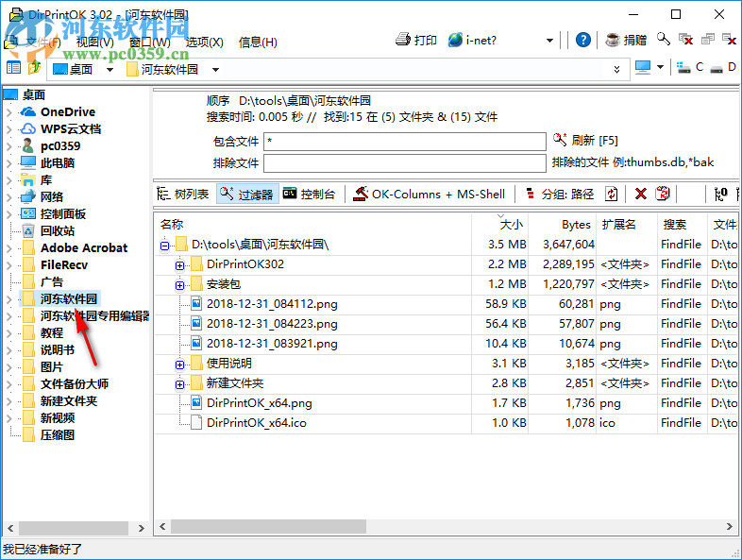Click the close-all icon with blue X

[729, 40]
